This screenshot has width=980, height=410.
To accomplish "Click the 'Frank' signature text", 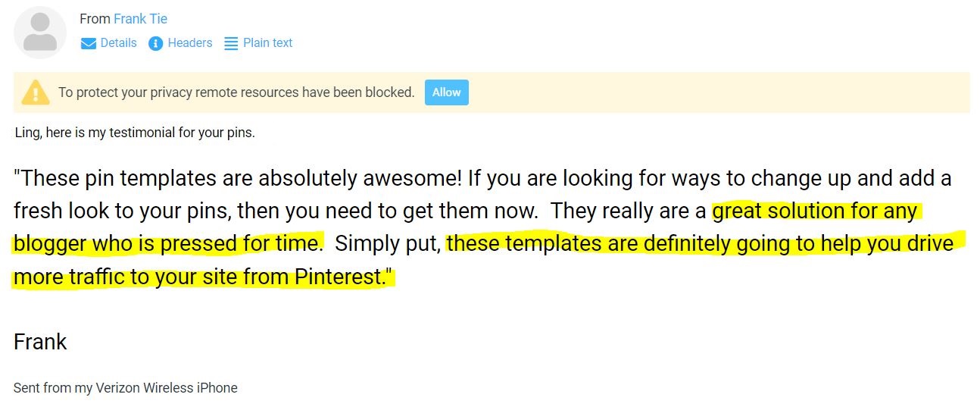I will [40, 342].
